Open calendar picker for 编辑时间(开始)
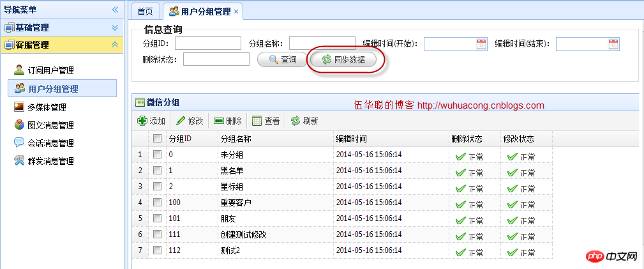This screenshot has width=644, height=269. (x=481, y=44)
